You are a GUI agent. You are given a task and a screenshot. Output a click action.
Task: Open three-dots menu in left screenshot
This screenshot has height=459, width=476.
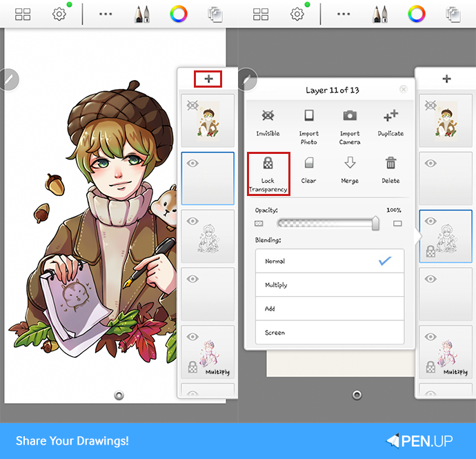pyautogui.click(x=106, y=14)
